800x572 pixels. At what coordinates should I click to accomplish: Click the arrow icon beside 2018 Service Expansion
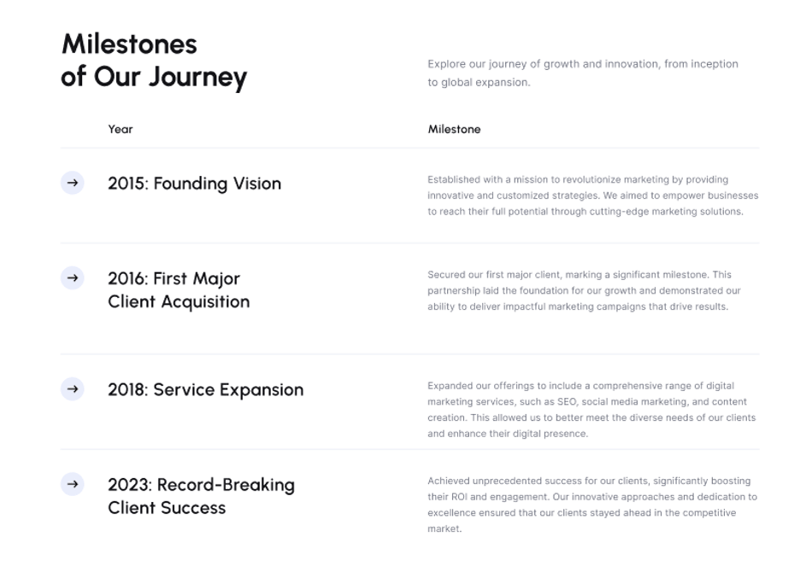(72, 389)
